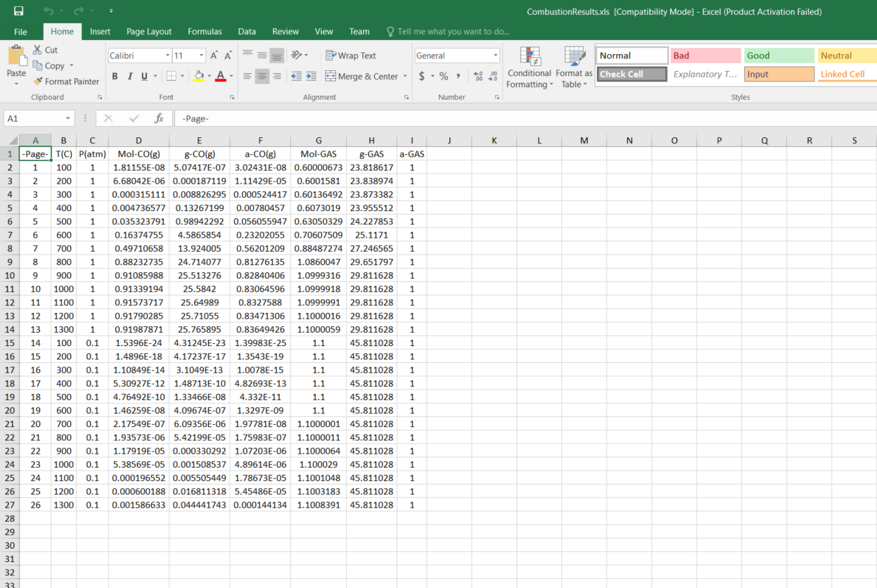Expand the General number format dropdown
The width and height of the screenshot is (877, 588).
click(x=495, y=56)
